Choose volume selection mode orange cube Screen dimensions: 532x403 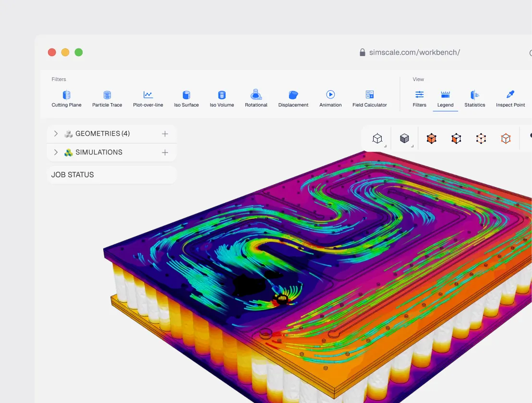[432, 139]
